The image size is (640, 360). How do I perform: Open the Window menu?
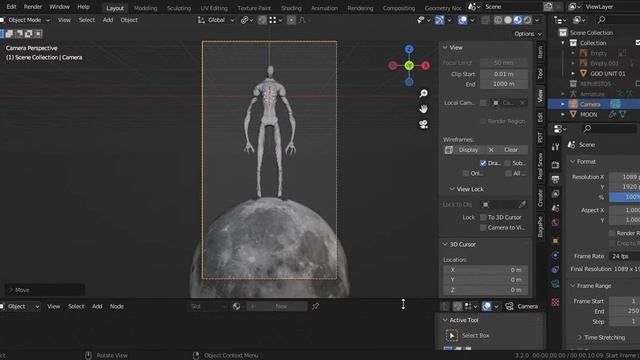[59, 7]
